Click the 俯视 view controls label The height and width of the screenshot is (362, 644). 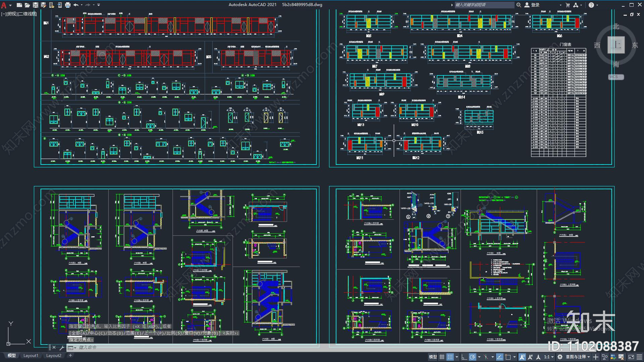click(x=12, y=14)
